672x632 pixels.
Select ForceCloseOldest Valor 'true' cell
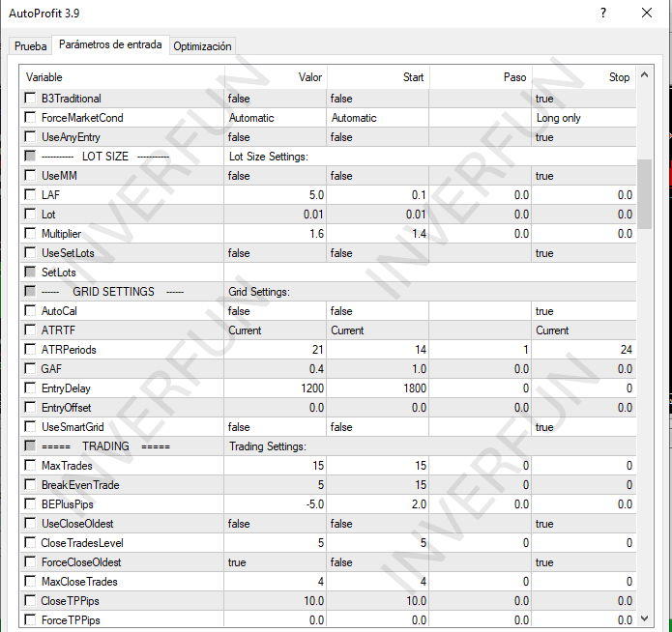tap(276, 562)
